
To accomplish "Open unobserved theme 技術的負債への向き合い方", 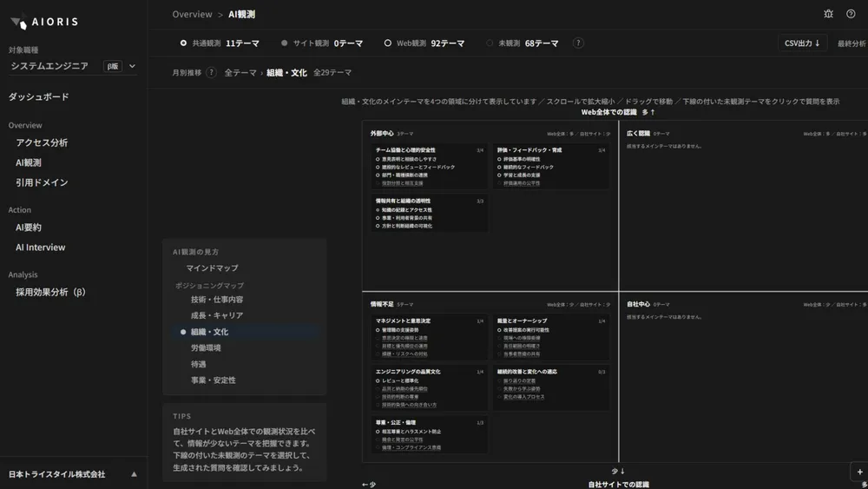I will tap(409, 406).
